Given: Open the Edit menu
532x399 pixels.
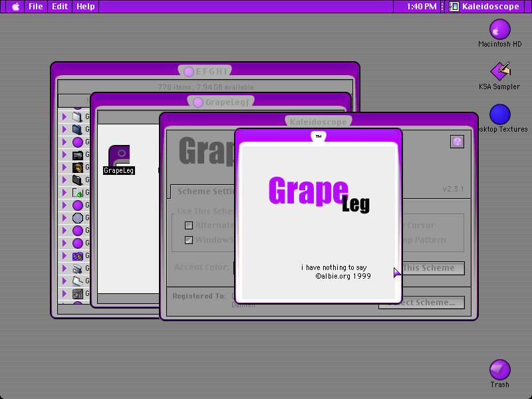Looking at the screenshot, I should click(60, 7).
